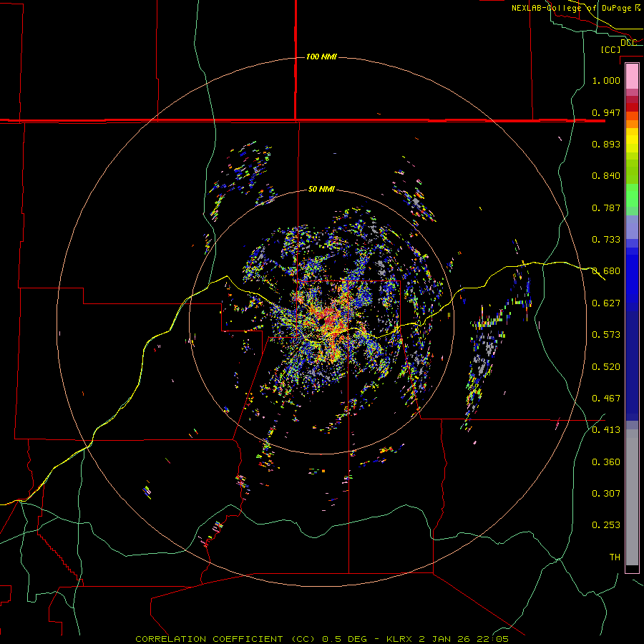
Task: Click the KLRX radar site center dot
Action: pos(321,322)
